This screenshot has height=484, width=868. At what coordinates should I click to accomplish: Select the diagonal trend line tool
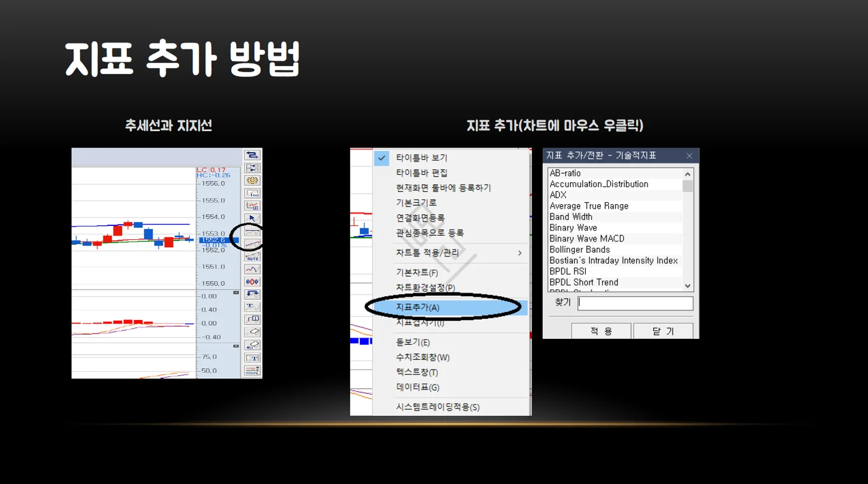click(x=253, y=244)
